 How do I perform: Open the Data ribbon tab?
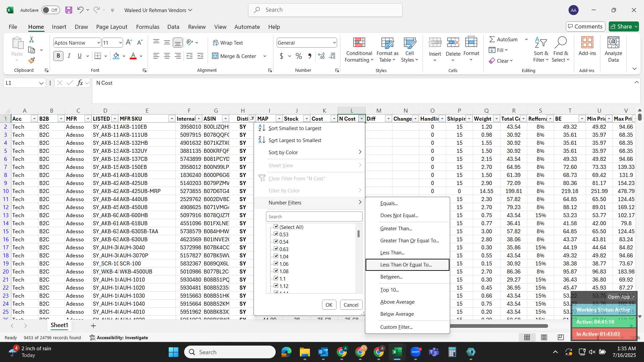(x=173, y=27)
